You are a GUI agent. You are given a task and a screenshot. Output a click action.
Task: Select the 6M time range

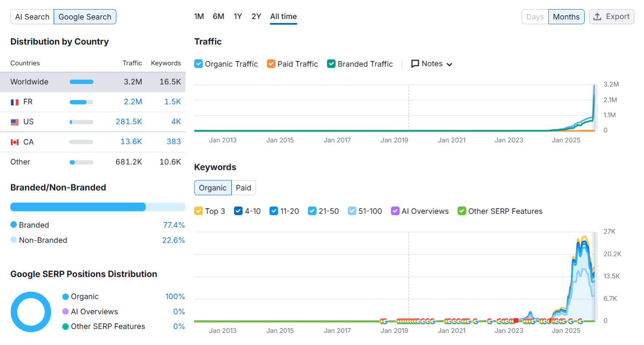[218, 16]
